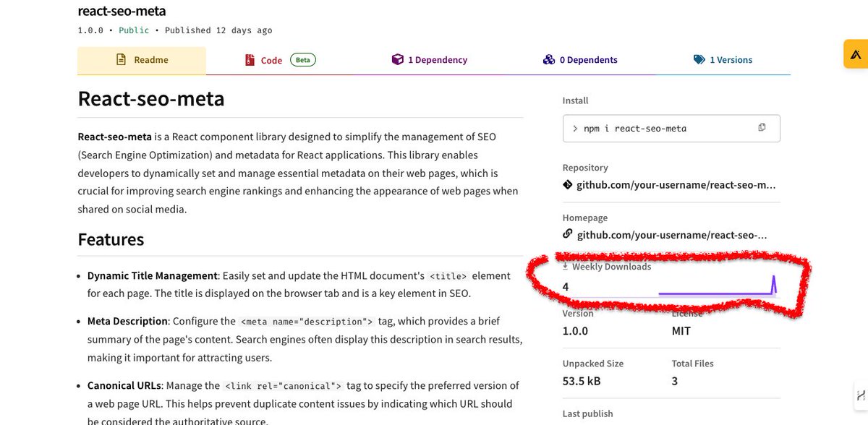Click the Repository git diamond icon
Screen dimensions: 868x425
click(x=568, y=185)
